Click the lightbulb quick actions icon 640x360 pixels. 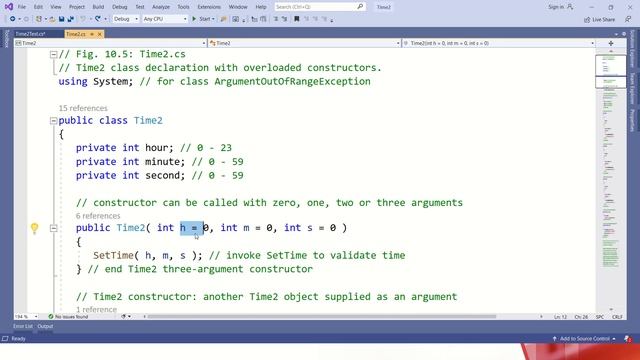pos(35,228)
